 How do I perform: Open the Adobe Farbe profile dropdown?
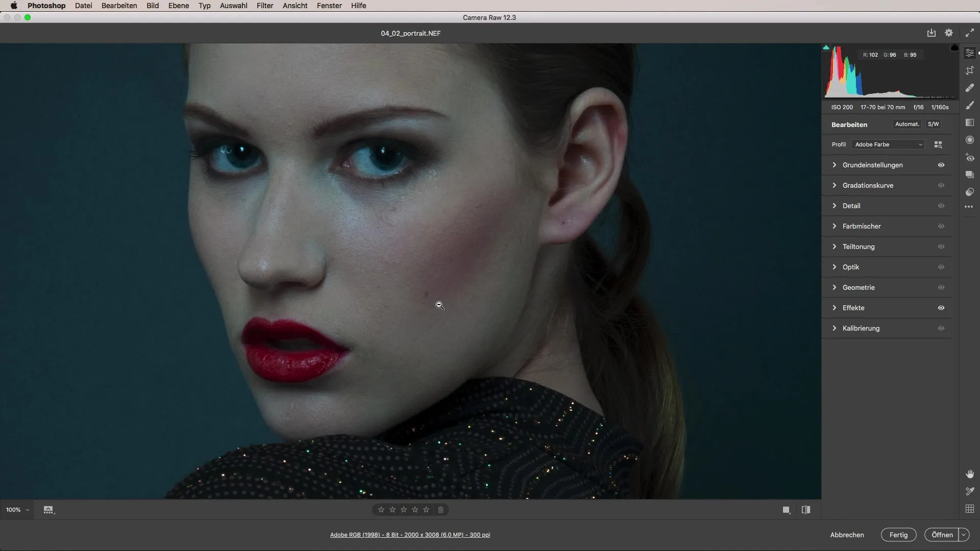point(888,144)
